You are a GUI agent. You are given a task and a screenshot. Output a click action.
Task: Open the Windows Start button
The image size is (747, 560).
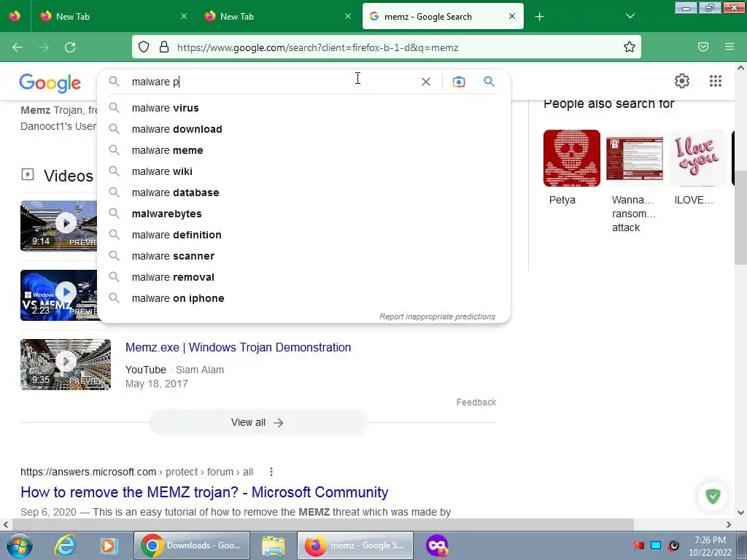pos(19,545)
